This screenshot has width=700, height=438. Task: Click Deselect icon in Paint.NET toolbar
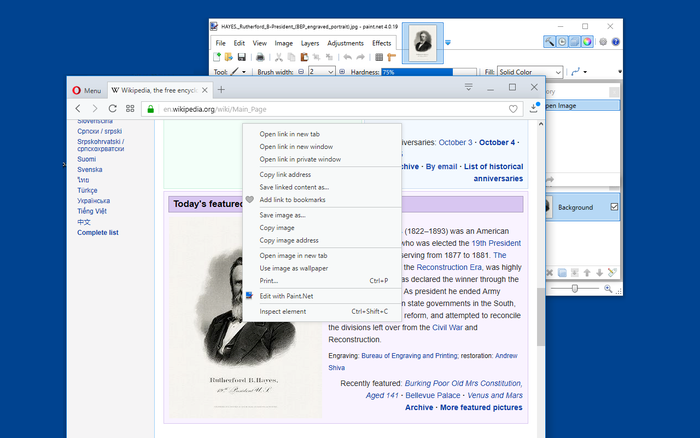[x=329, y=57]
